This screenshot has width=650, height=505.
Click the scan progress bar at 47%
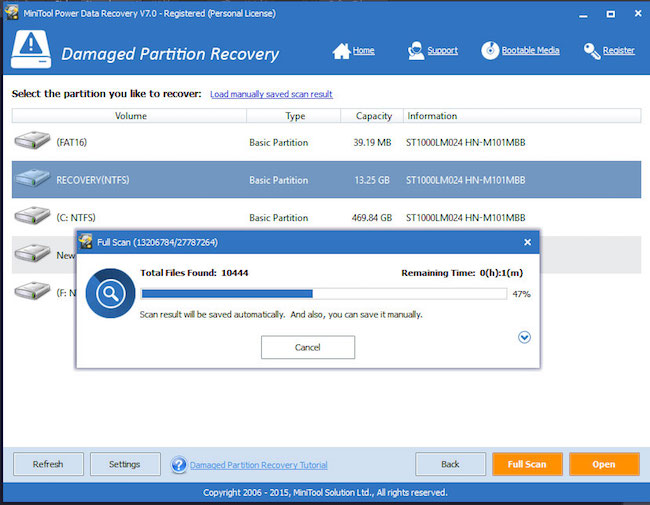tap(323, 294)
